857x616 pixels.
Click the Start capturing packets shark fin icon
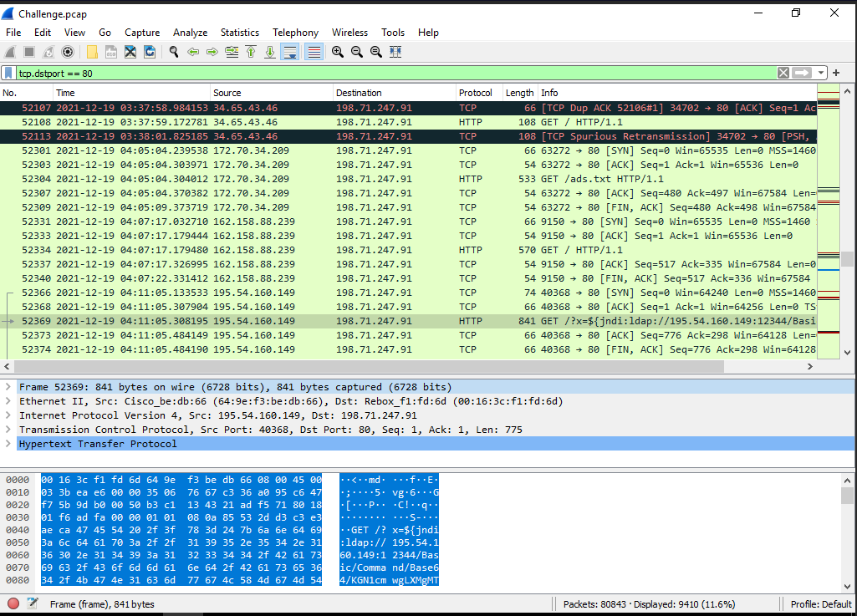(10, 52)
